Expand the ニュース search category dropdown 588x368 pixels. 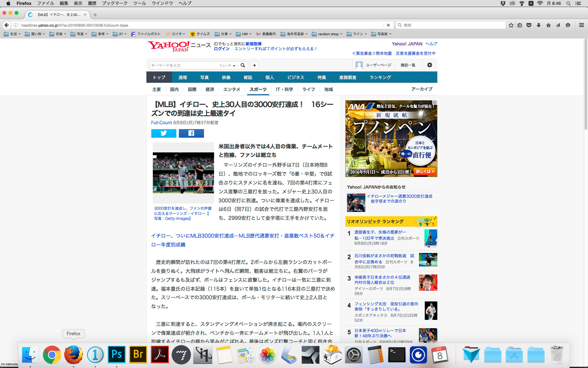[x=227, y=65]
